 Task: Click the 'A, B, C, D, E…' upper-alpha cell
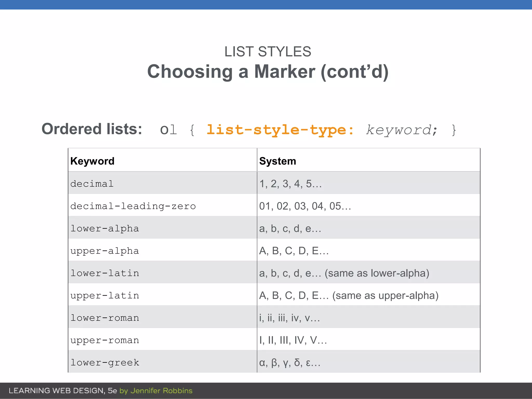pos(369,250)
